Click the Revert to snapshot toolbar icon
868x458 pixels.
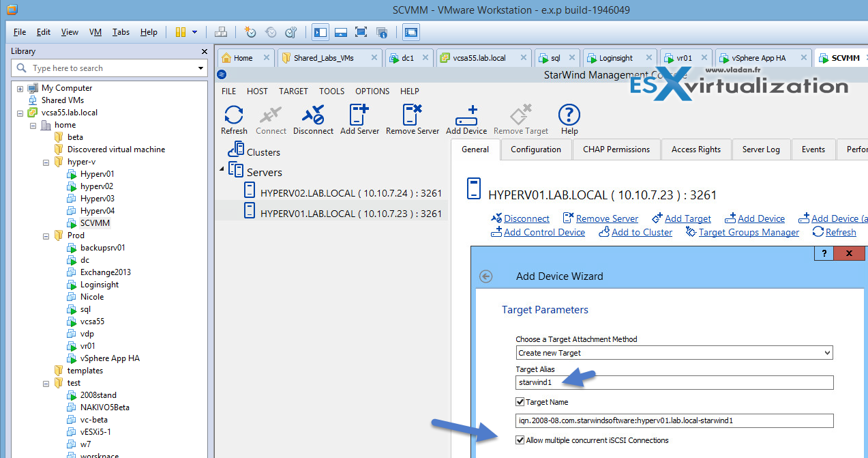tap(271, 32)
